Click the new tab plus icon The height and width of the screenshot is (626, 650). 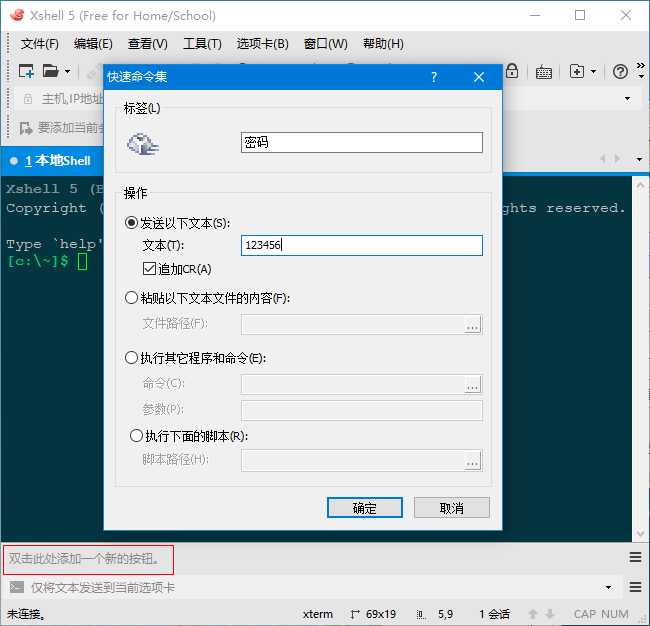pos(577,71)
